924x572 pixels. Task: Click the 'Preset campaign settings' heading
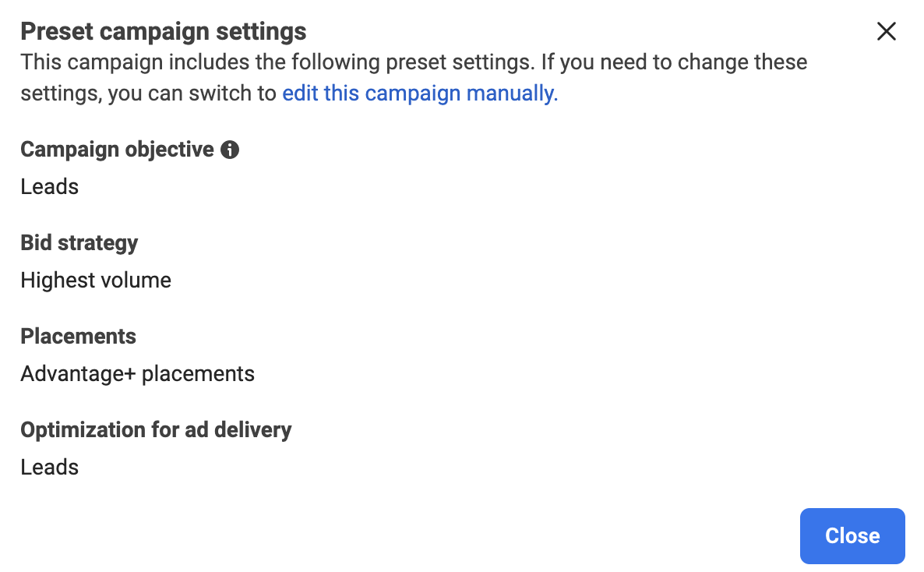pos(164,31)
